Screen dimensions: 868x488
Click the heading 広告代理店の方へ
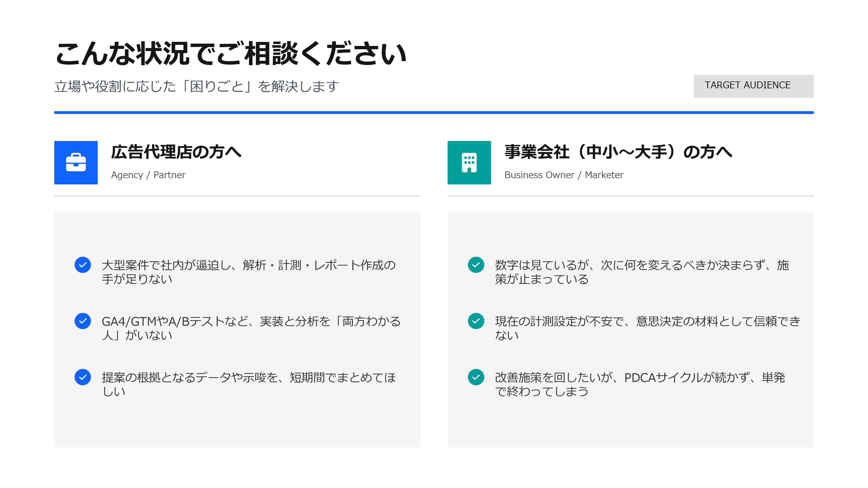click(x=176, y=152)
